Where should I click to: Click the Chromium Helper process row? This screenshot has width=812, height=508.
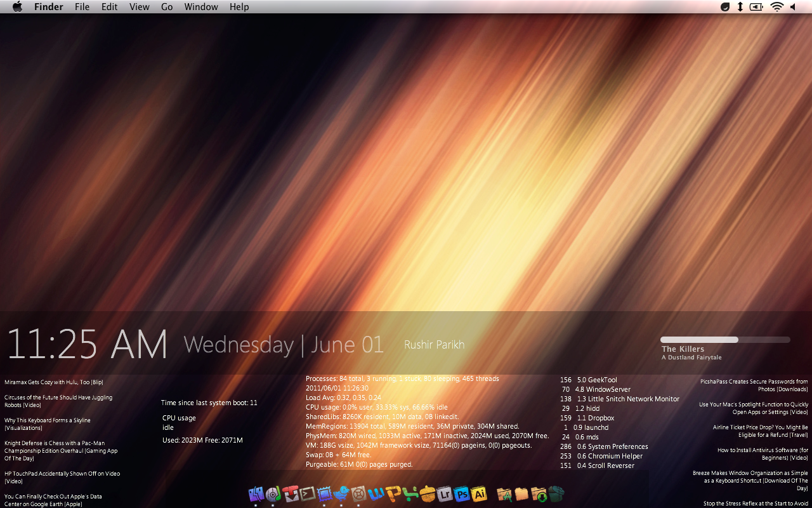coord(601,456)
